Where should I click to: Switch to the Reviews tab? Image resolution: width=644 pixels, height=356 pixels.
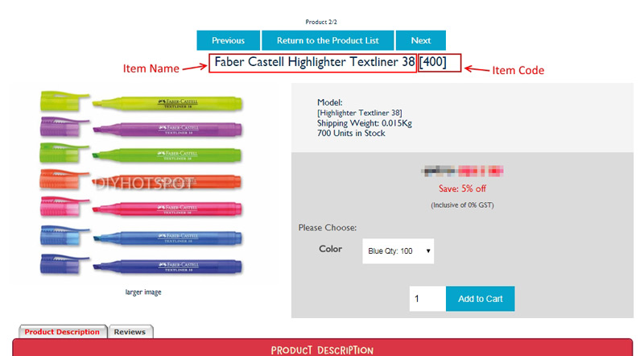tap(130, 332)
